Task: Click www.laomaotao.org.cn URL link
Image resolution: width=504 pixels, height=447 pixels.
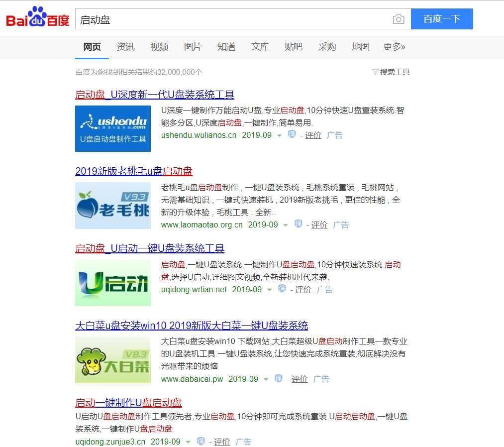Action: tap(202, 225)
